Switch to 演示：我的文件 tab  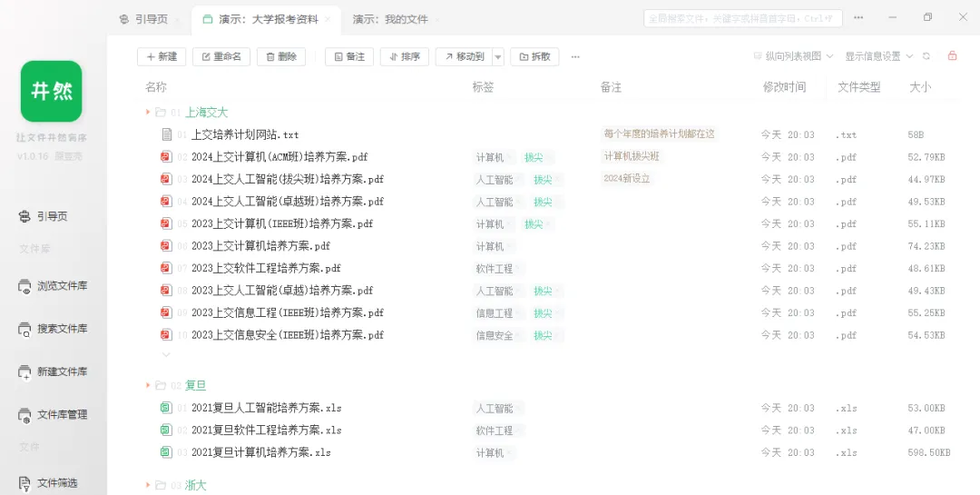point(390,19)
